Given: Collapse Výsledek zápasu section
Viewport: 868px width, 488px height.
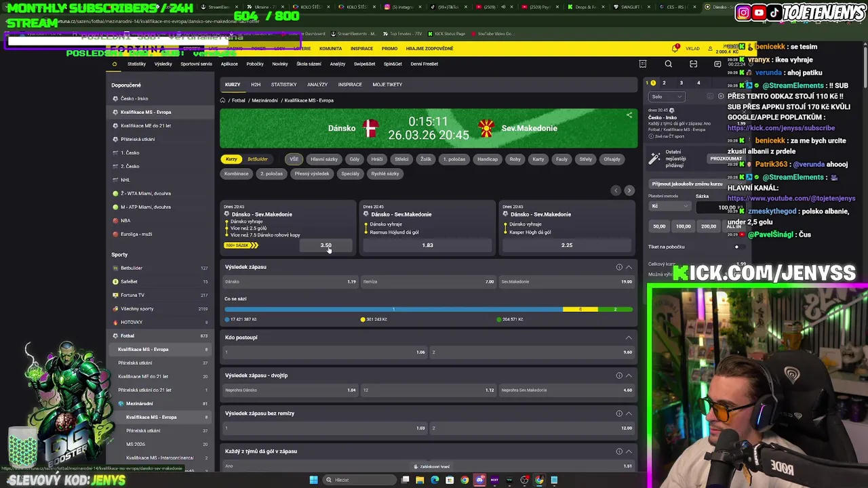Looking at the screenshot, I should [x=629, y=267].
